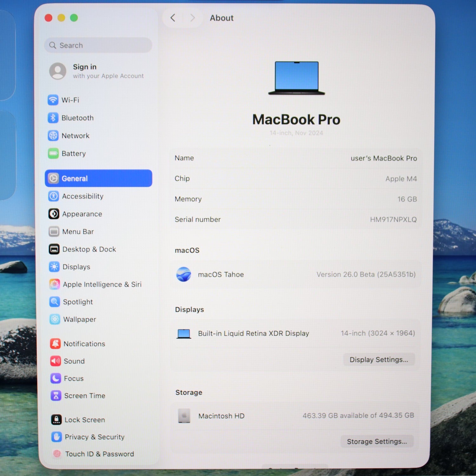Open Spotlight settings icon
476x476 pixels.
(55, 302)
